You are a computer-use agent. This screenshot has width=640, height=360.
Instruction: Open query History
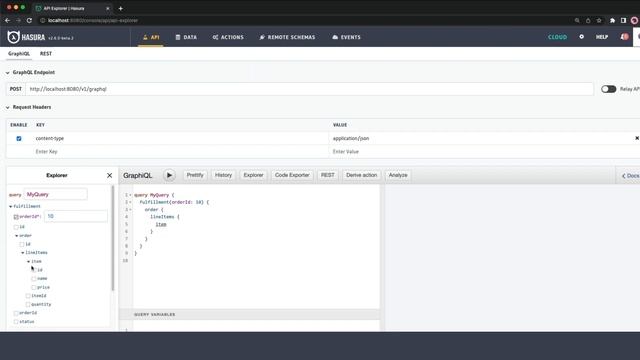point(223,175)
